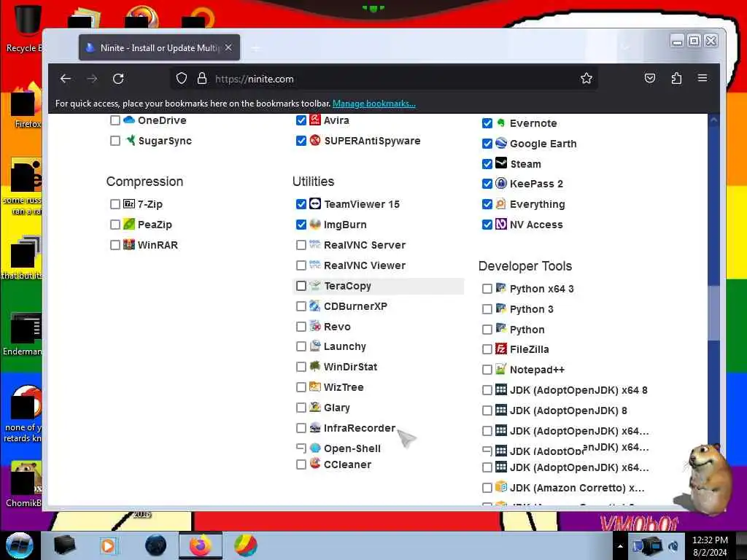Click the JDK (AdoptOpenJDK) x64 8 label
This screenshot has width=747, height=560.
click(x=578, y=390)
